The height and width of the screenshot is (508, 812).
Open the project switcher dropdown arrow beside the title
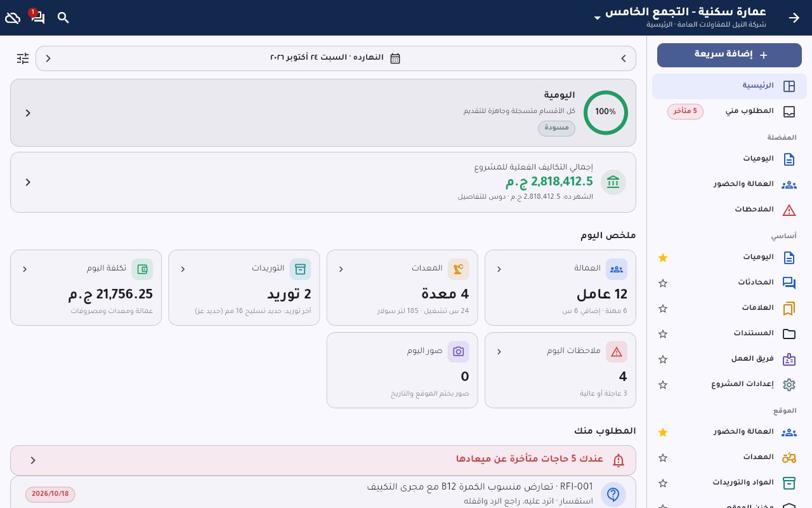click(597, 18)
